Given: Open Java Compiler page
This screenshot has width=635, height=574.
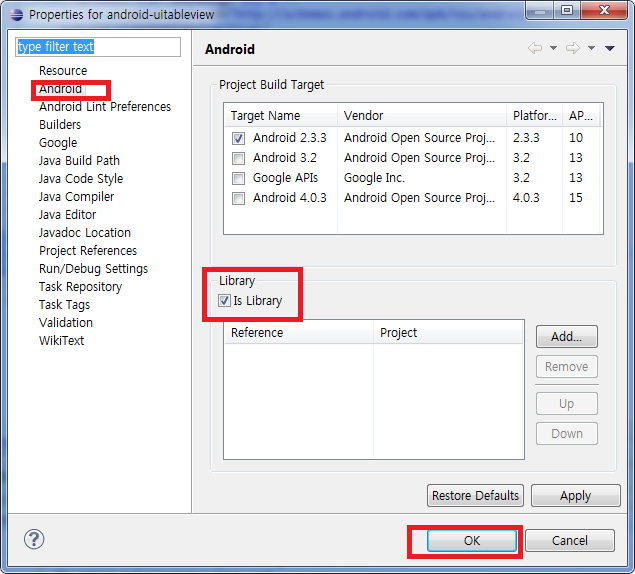Looking at the screenshot, I should [x=77, y=196].
